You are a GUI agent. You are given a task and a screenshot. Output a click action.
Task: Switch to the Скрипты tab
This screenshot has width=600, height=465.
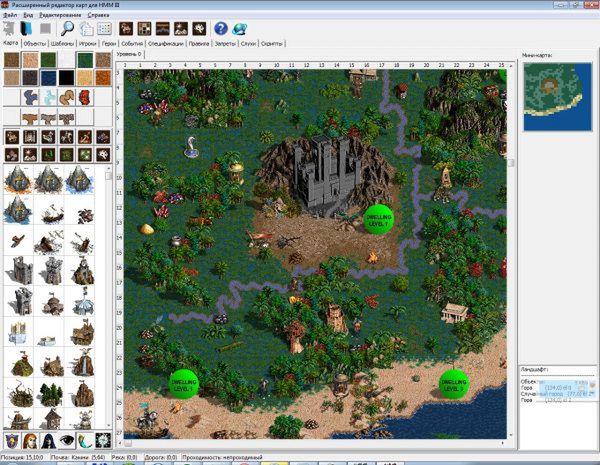pos(272,44)
